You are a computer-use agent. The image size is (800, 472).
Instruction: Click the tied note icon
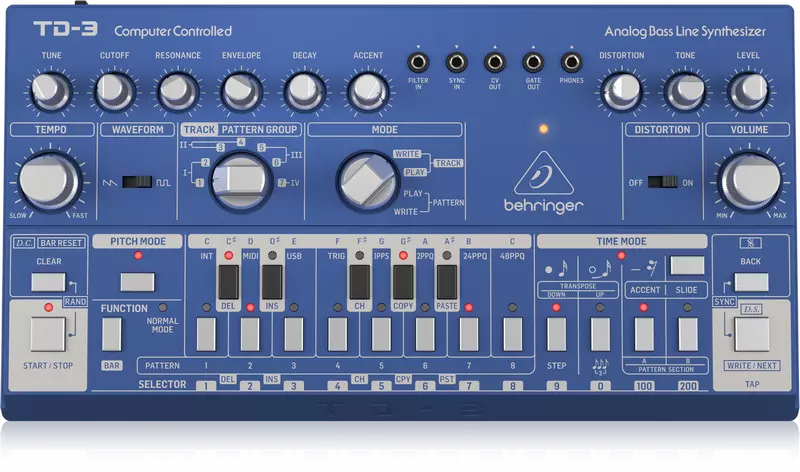pyautogui.click(x=601, y=268)
